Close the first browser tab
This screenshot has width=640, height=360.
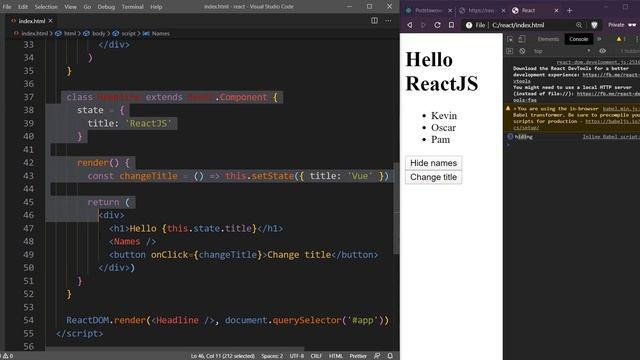point(450,11)
